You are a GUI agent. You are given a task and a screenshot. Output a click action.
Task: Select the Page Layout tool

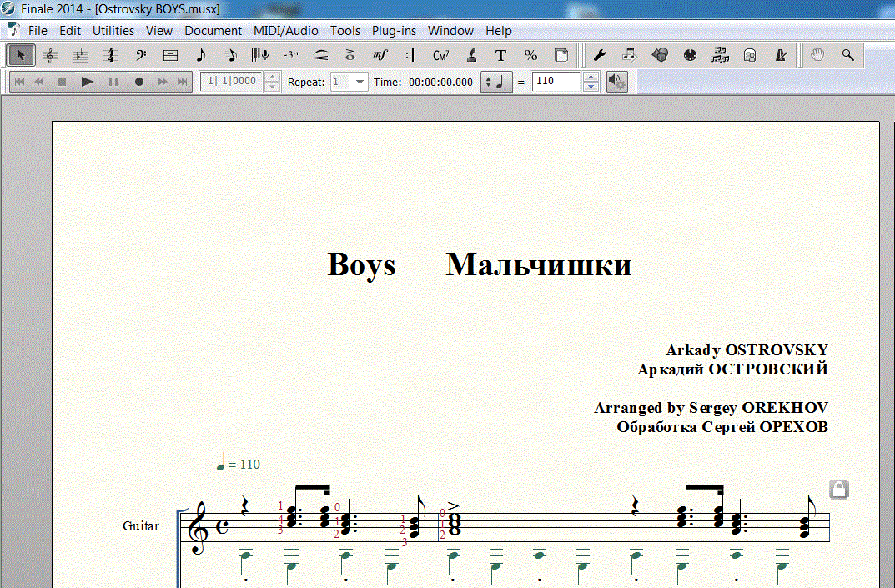(x=561, y=55)
